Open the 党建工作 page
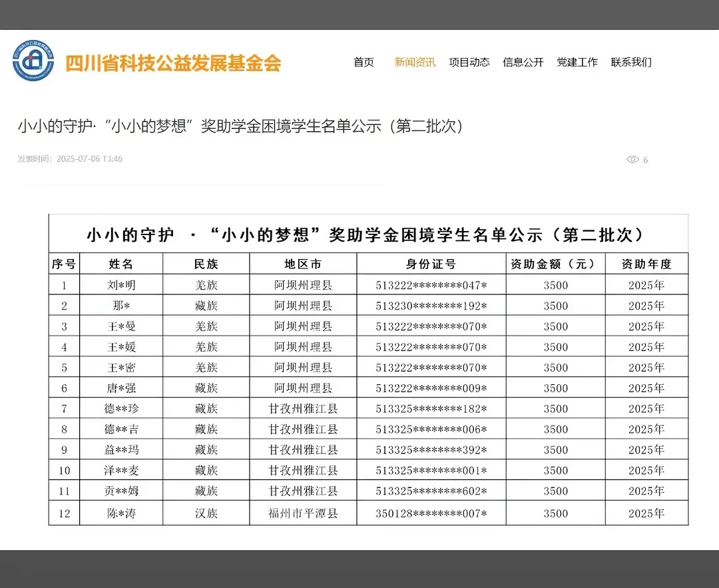Viewport: 719px width, 588px height. tap(577, 62)
